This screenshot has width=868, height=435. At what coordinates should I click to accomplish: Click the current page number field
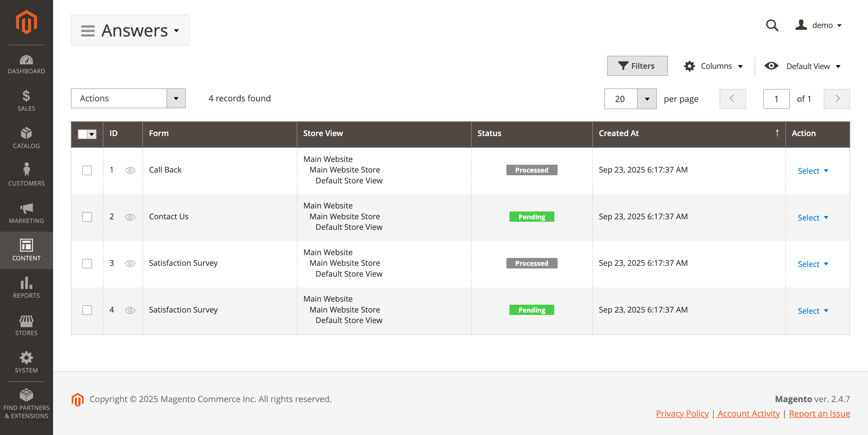(x=776, y=99)
